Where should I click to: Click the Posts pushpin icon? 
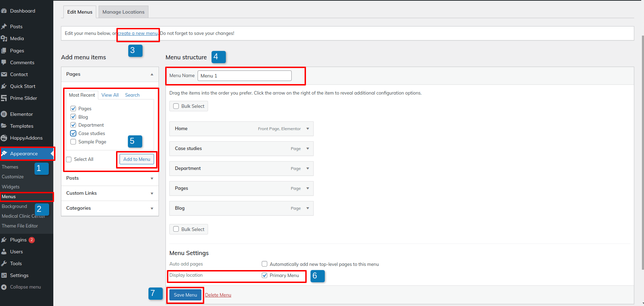4,27
